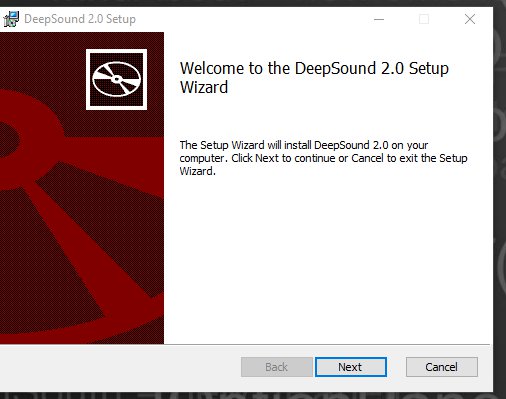Click the white disc logo in banner

coord(116,79)
